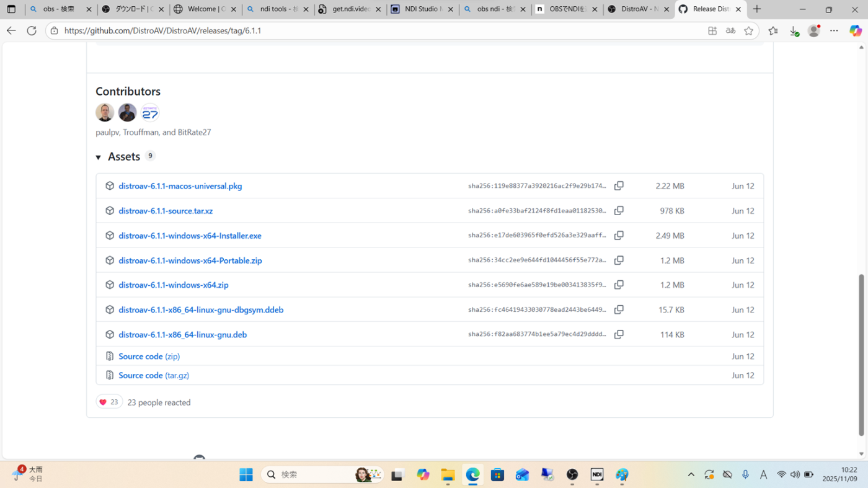The image size is (868, 488).
Task: Download distroav-6.1.1-windows-x64-Installer.exe
Action: tap(190, 236)
